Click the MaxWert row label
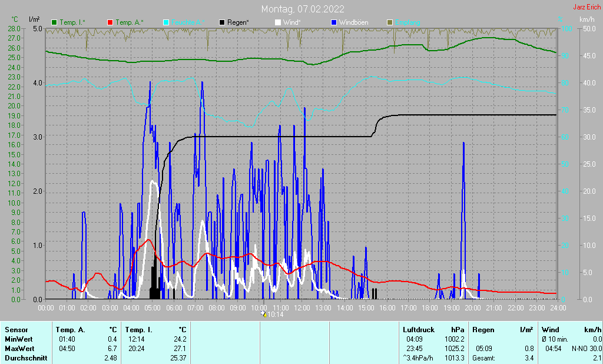The image size is (603, 364). (x=18, y=349)
